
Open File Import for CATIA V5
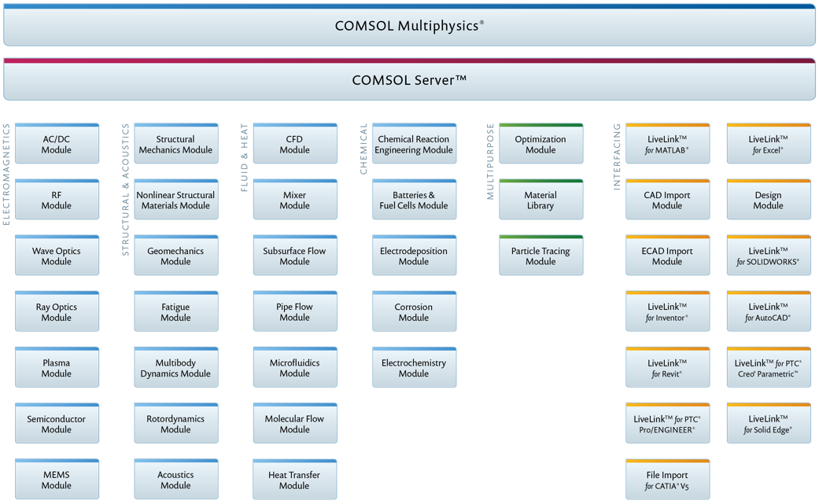[667, 480]
